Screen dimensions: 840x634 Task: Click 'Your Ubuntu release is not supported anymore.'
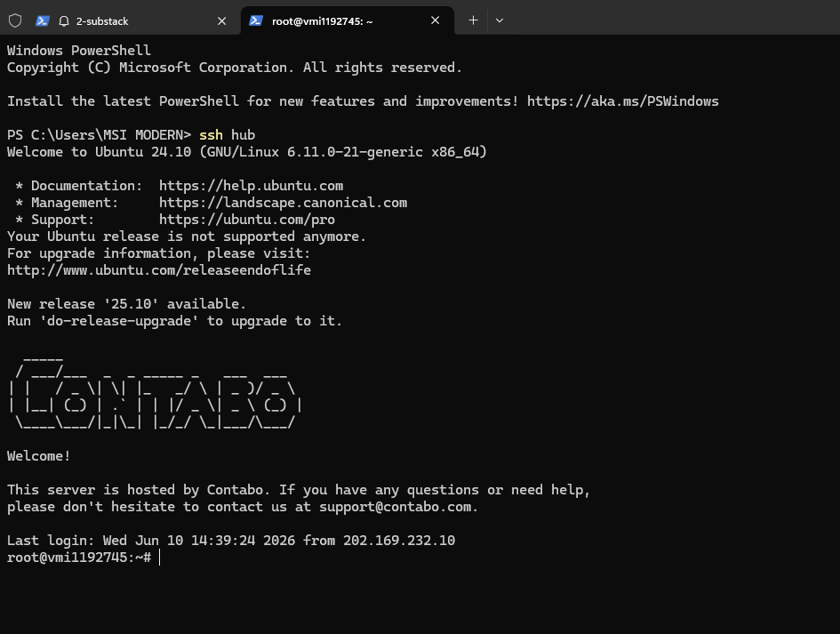[x=187, y=237]
